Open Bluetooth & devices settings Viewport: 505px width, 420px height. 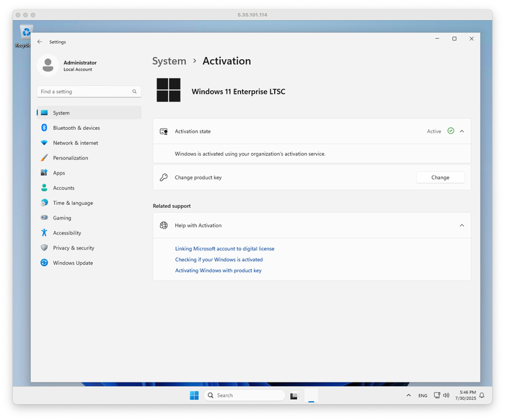coord(76,128)
